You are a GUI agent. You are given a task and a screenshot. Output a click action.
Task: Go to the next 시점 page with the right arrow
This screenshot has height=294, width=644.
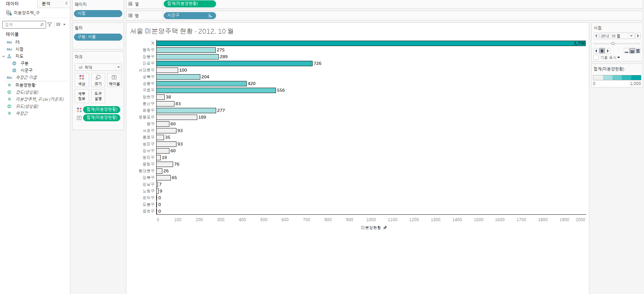point(638,36)
